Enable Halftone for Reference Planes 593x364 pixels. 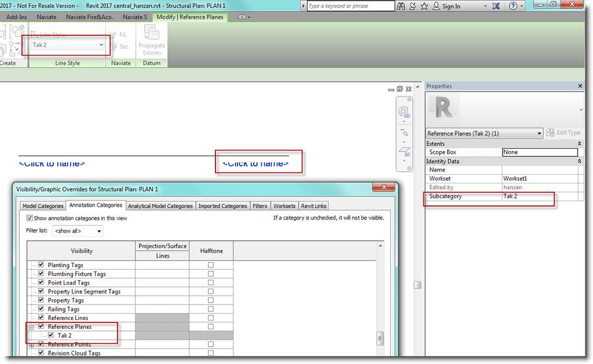point(211,326)
